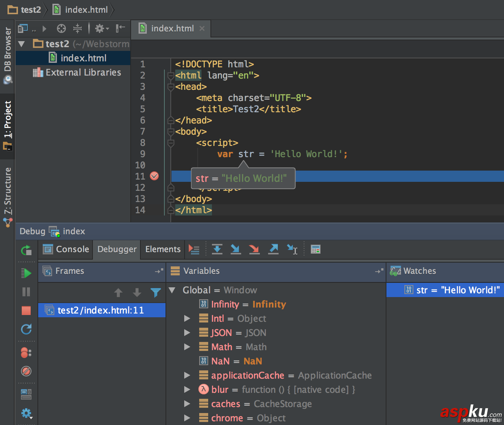Click the str value tooltip popup
Image resolution: width=504 pixels, height=425 pixels.
(243, 178)
